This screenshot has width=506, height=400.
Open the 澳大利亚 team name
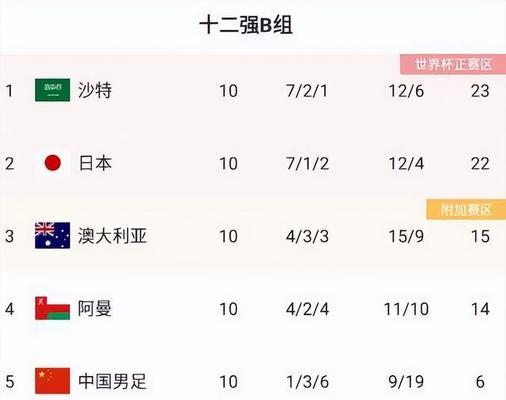(112, 236)
